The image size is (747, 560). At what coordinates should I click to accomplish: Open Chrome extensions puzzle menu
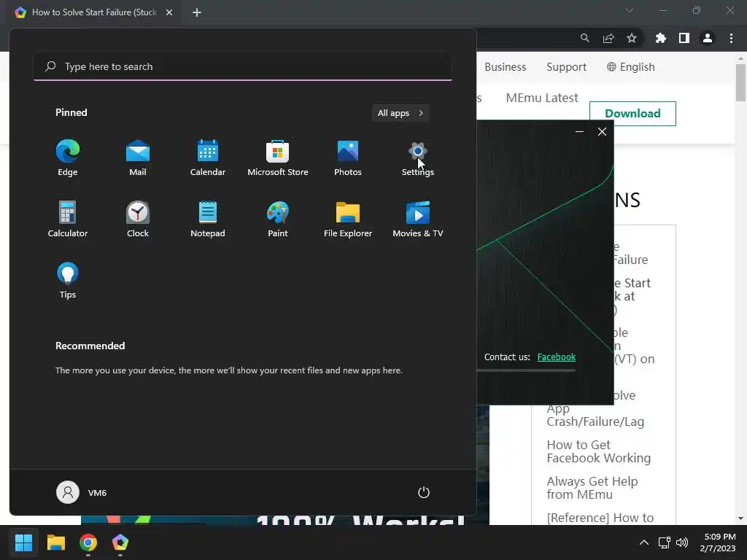click(661, 38)
